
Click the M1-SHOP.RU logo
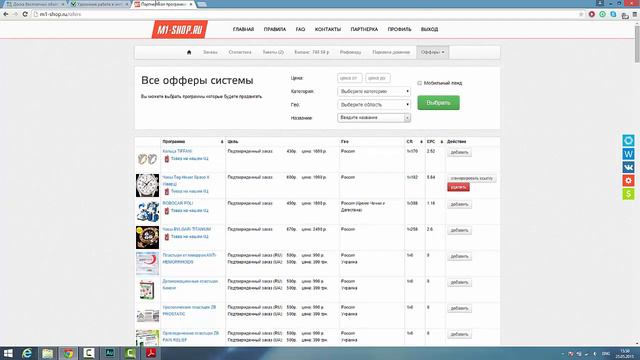coord(180,29)
